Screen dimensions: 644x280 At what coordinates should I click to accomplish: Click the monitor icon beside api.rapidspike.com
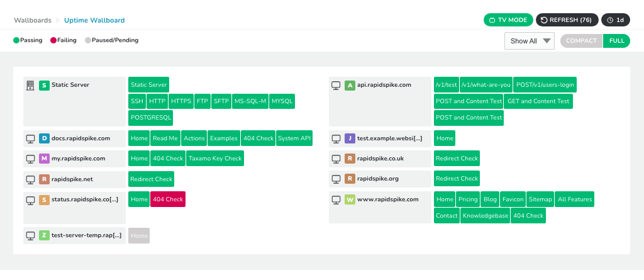coord(336,85)
